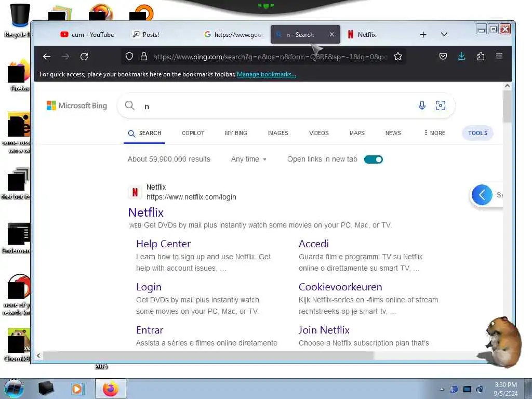View site security padlock info

[x=144, y=56]
